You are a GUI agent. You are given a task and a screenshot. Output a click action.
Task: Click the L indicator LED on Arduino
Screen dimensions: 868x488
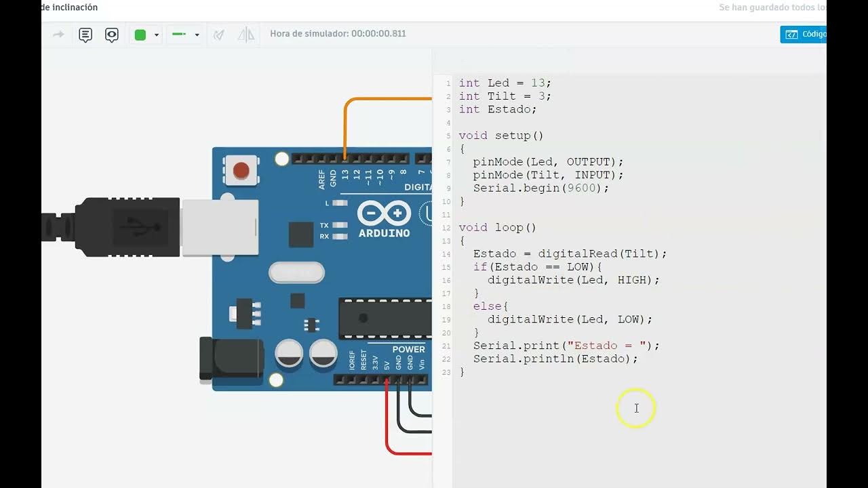click(340, 203)
